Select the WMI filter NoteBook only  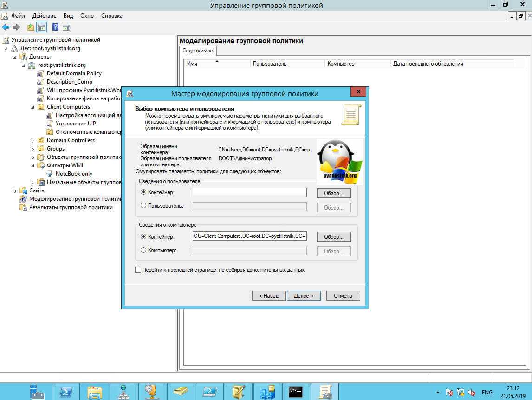click(74, 174)
